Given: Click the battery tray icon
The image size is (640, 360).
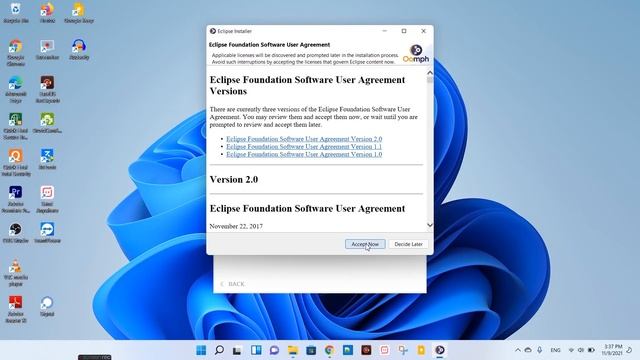Looking at the screenshot, I should [x=591, y=350].
